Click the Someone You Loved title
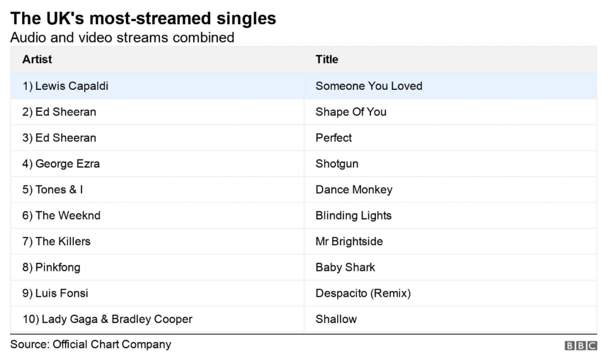Screen dimensions: 611x364 [x=369, y=86]
